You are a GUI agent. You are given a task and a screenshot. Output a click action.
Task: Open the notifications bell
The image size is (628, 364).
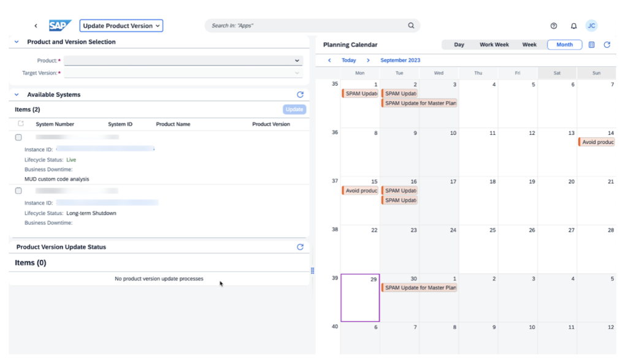pyautogui.click(x=573, y=26)
